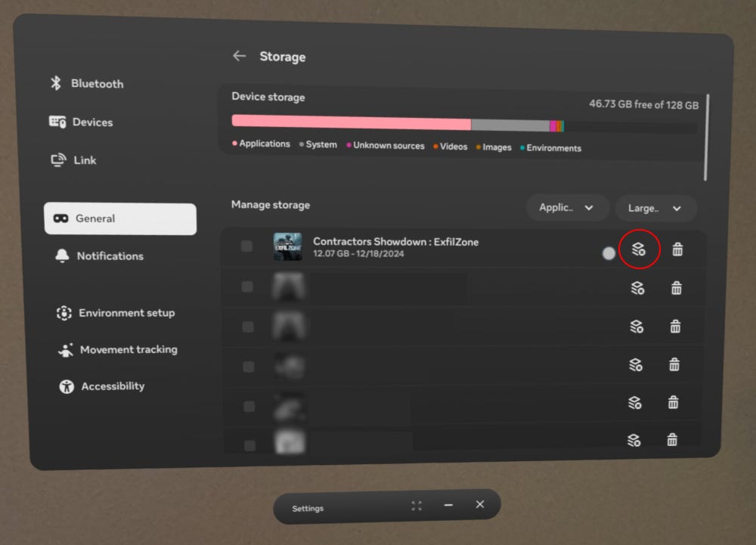The height and width of the screenshot is (545, 756).
Task: Open the Bluetooth settings section
Action: pos(87,83)
